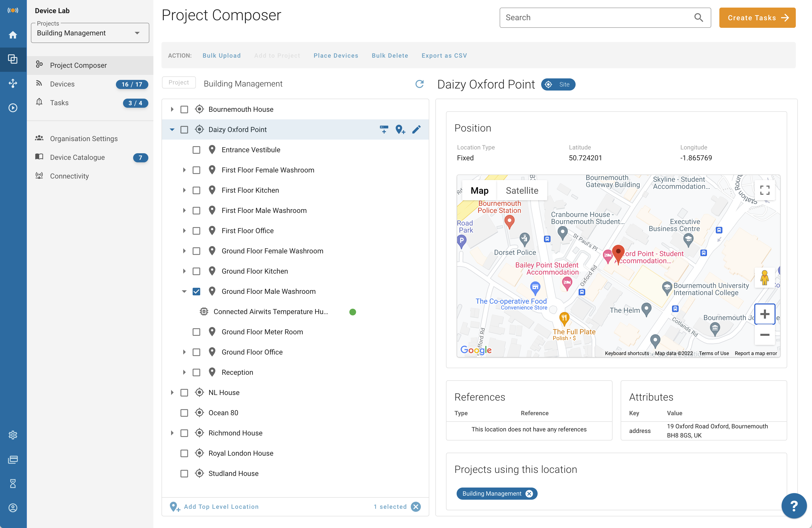The image size is (812, 528).
Task: Collapse the Daizy Oxford Point node
Action: pyautogui.click(x=172, y=129)
